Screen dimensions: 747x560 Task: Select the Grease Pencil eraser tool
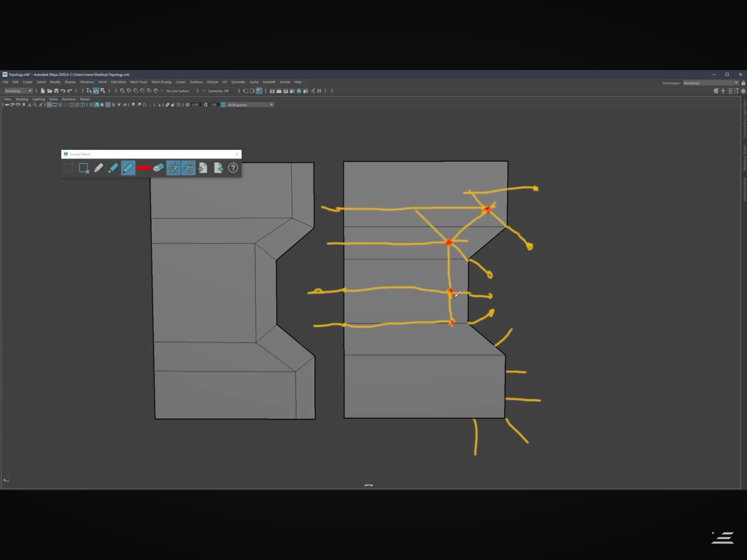[158, 168]
